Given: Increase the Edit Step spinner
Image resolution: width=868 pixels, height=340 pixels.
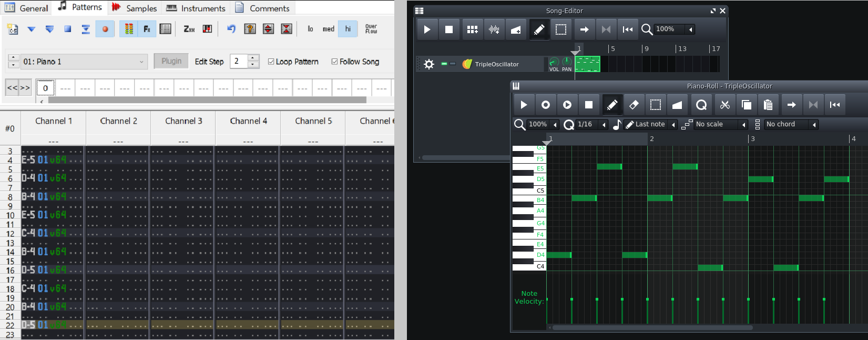Looking at the screenshot, I should point(253,58).
